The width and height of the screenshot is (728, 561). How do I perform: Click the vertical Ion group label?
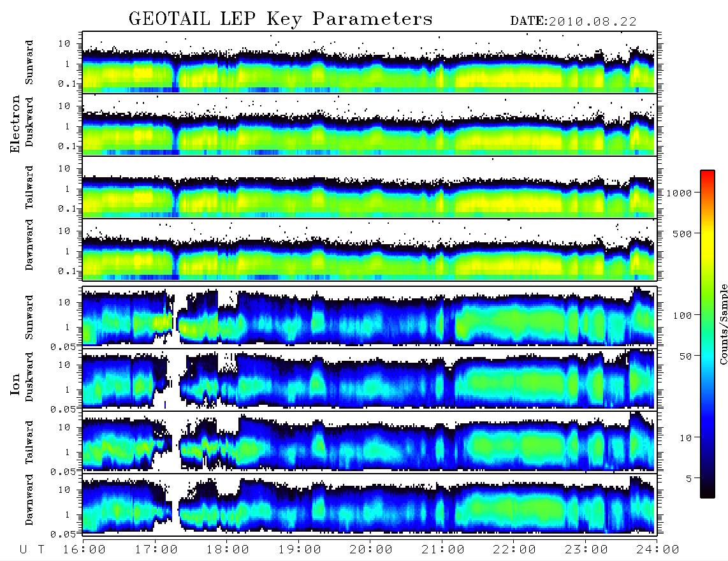[15, 384]
